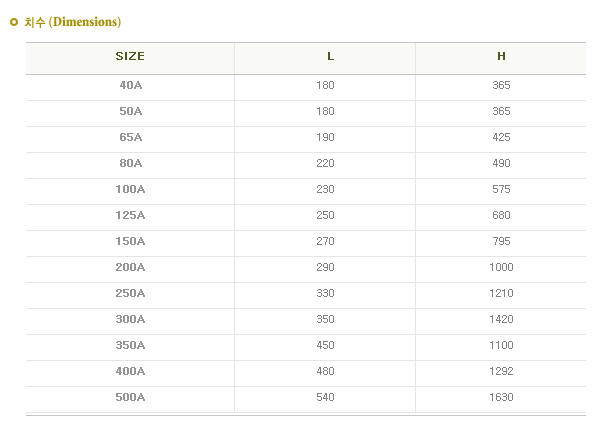
Task: Click the 100A row label
Action: click(x=130, y=189)
